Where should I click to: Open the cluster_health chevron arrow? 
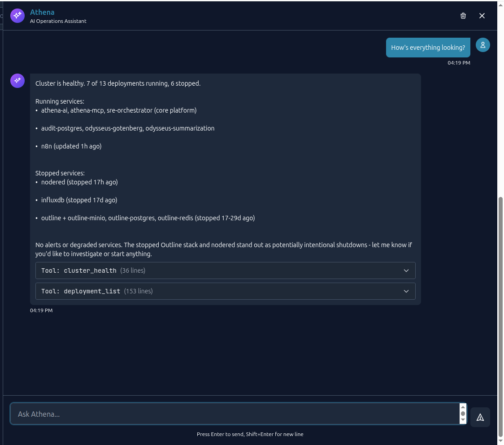click(406, 270)
